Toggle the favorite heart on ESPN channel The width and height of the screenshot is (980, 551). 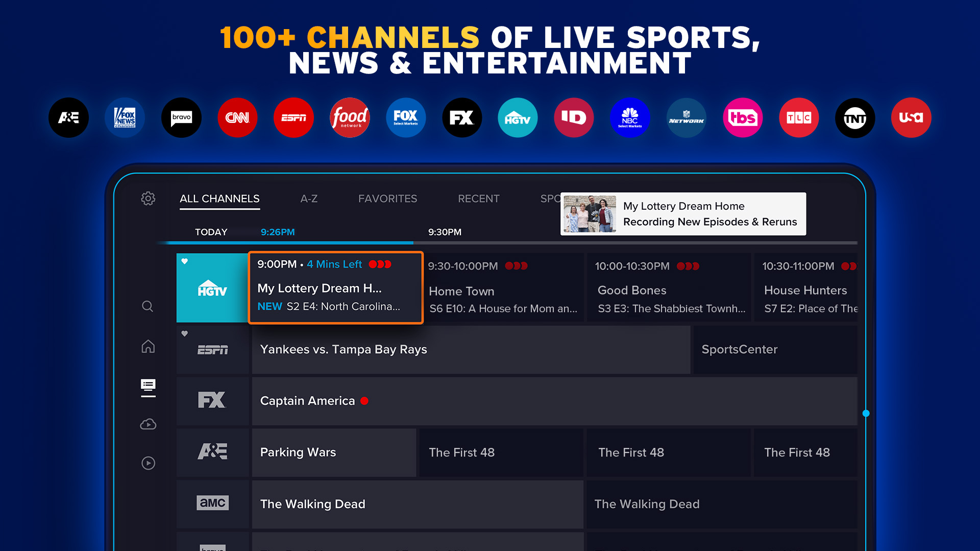pyautogui.click(x=184, y=333)
